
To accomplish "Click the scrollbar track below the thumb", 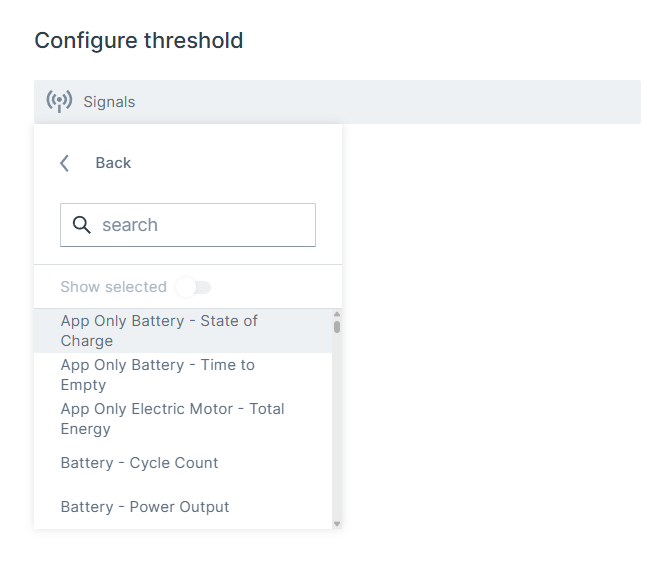I will click(x=337, y=430).
